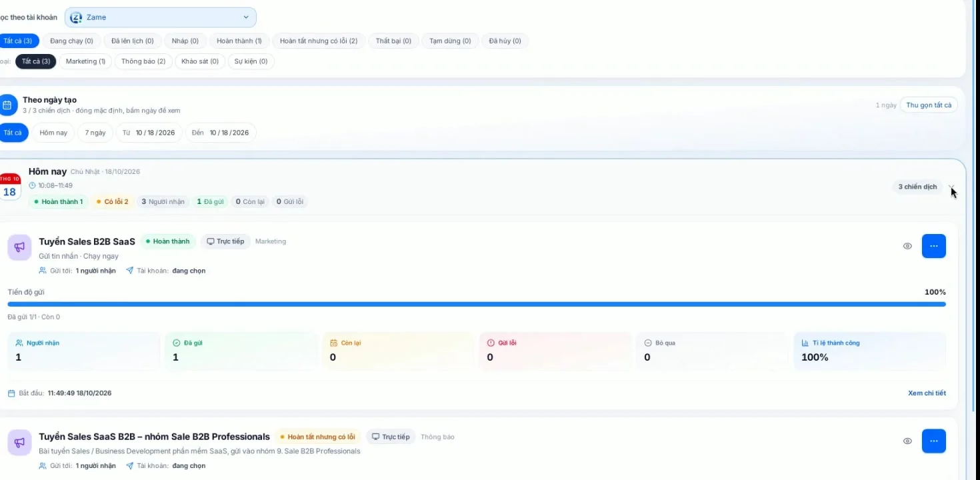Click Trực tiếp badge on Sale B2B Professionals campaign
Viewport: 980px width, 480px height.
click(391, 437)
